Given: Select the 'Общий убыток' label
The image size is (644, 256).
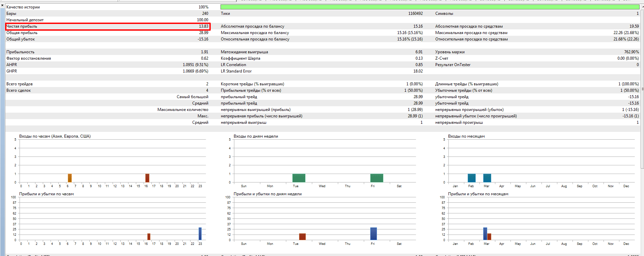Looking at the screenshot, I should tap(21, 39).
